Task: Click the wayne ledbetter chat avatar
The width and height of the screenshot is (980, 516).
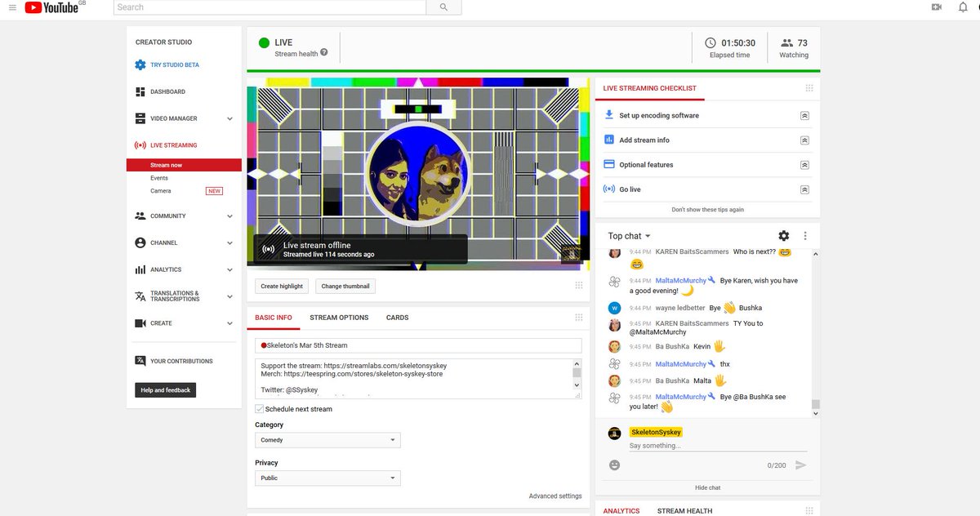Action: 615,308
